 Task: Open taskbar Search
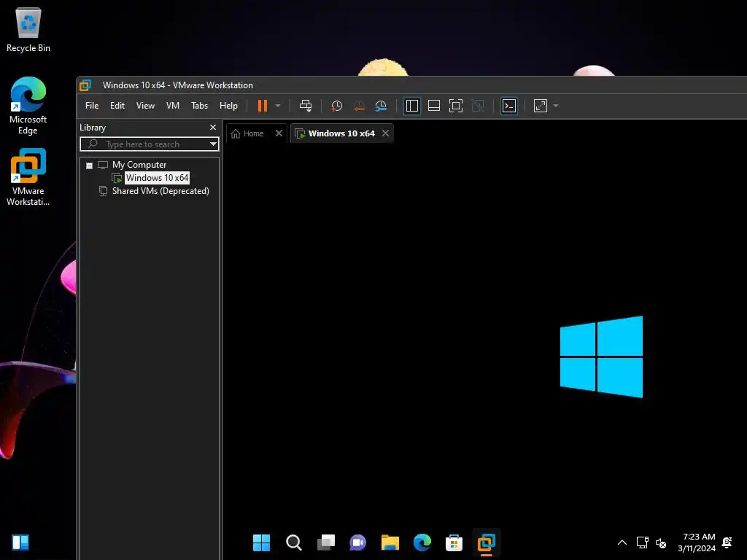coord(294,542)
